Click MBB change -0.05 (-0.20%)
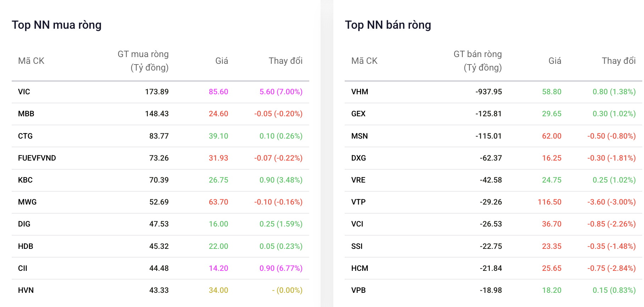Image resolution: width=644 pixels, height=307 pixels. 278,114
